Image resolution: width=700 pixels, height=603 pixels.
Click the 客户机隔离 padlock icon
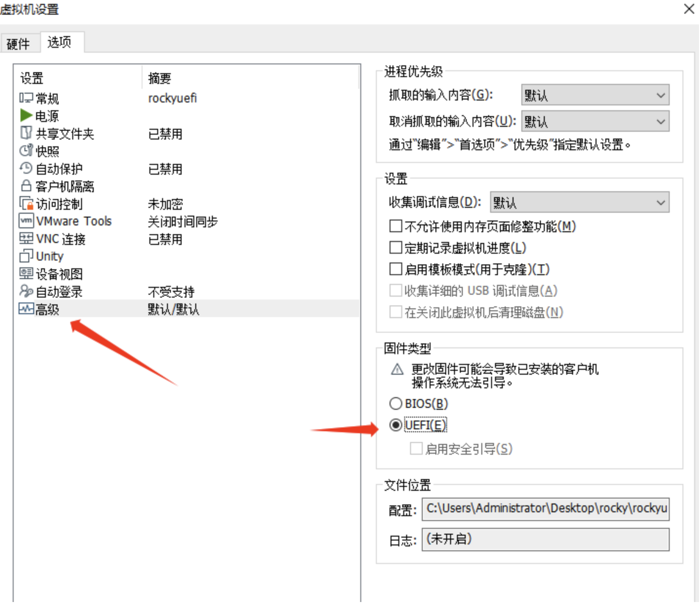pos(26,186)
